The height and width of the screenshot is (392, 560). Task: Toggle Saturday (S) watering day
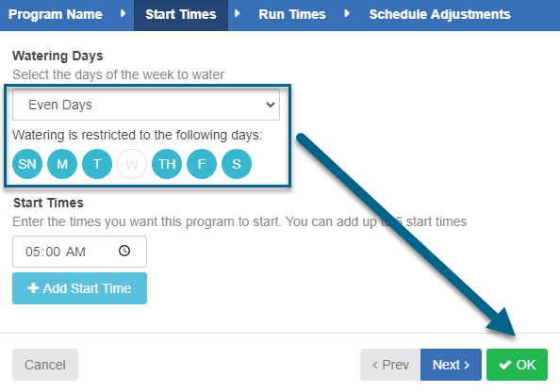(x=237, y=164)
